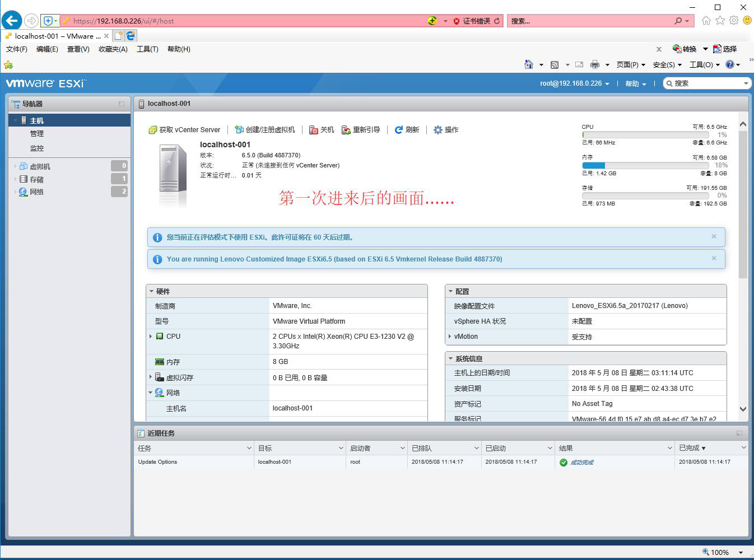The image size is (754, 560).
Task: Click the command bar Home icon
Action: [x=528, y=64]
